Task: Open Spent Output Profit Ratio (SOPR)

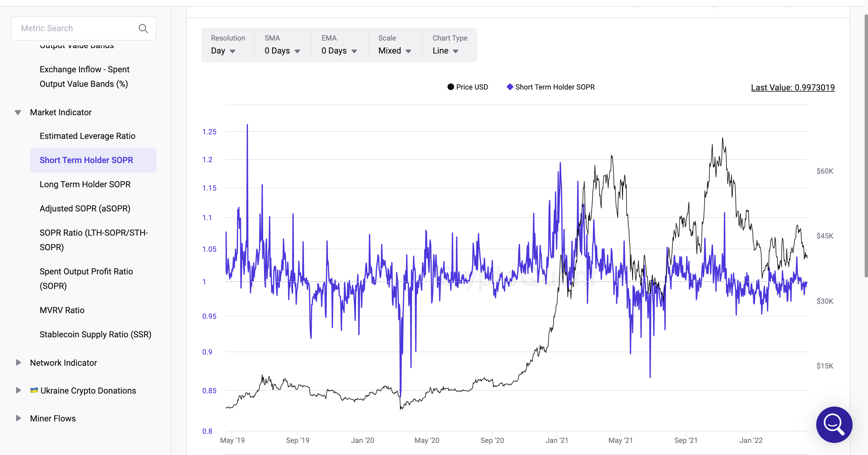Action: tap(86, 279)
